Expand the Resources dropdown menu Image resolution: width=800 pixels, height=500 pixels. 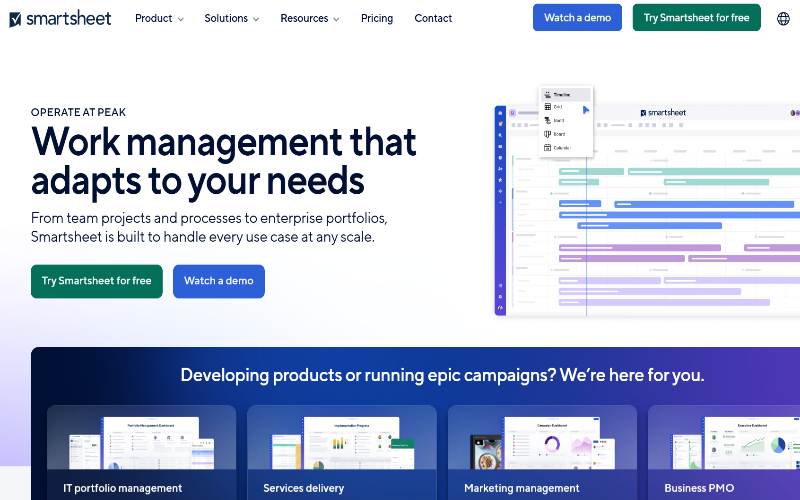(310, 18)
